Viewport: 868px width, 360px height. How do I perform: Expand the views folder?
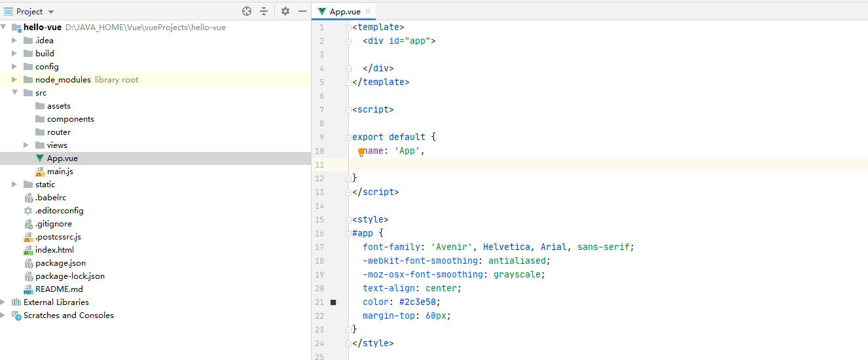pyautogui.click(x=27, y=145)
